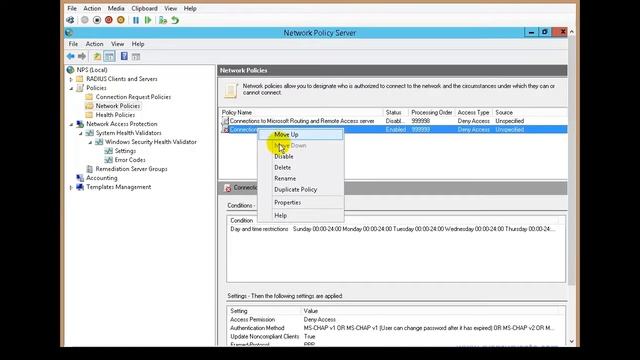Select Windows Security Health Validator node
The width and height of the screenshot is (640, 360).
click(x=151, y=142)
